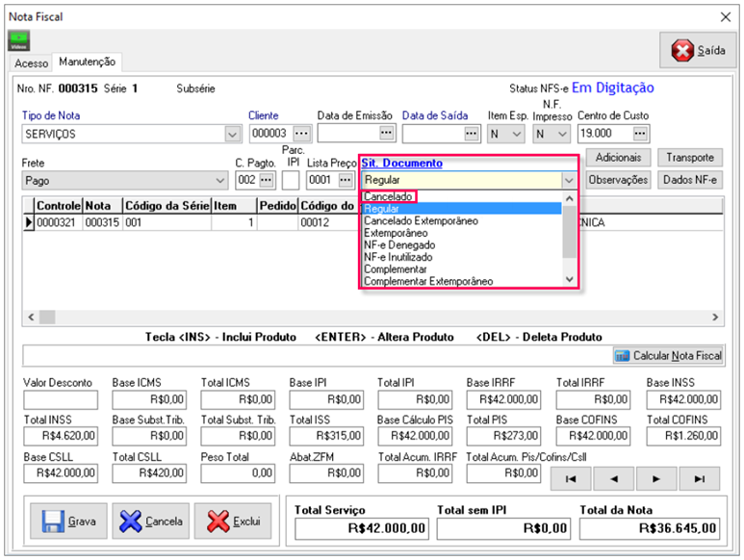
Task: Go to the first record arrow
Action: point(571,478)
